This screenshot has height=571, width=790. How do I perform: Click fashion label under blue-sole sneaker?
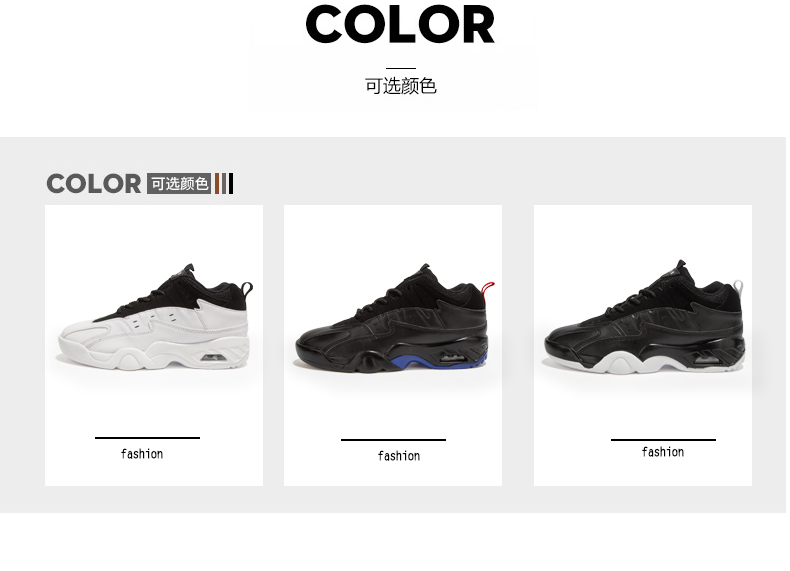[x=399, y=456]
